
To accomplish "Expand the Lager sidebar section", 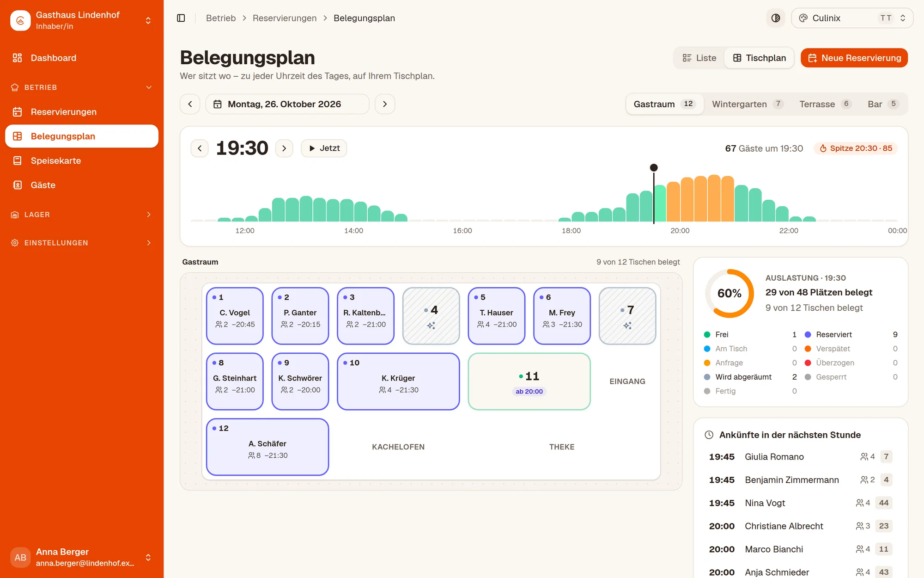I will coord(82,215).
